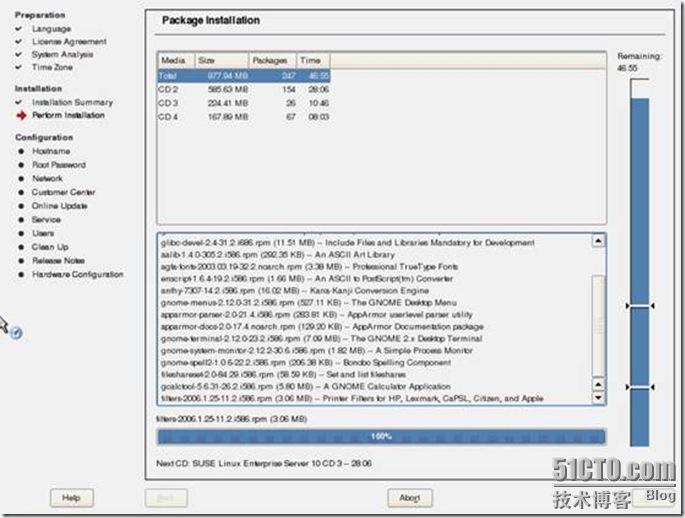Click the bottom scroll down arrow of package log
Viewport: 685px width, 518px height.
[598, 398]
